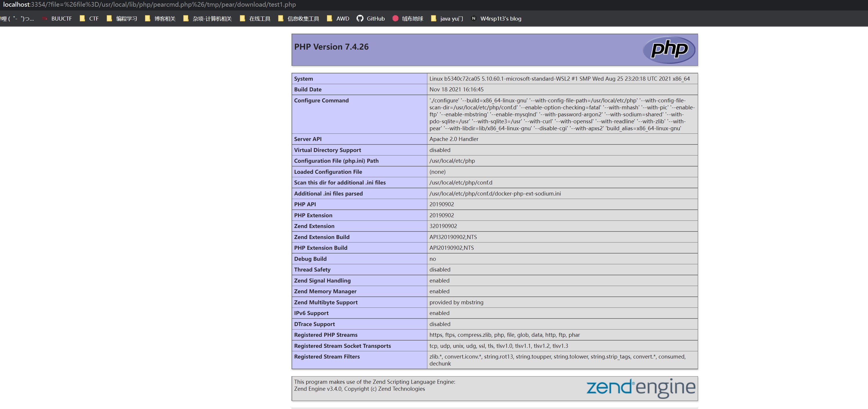Click the first truncated bookmark on the bar
The width and height of the screenshot is (868, 409).
coord(17,19)
